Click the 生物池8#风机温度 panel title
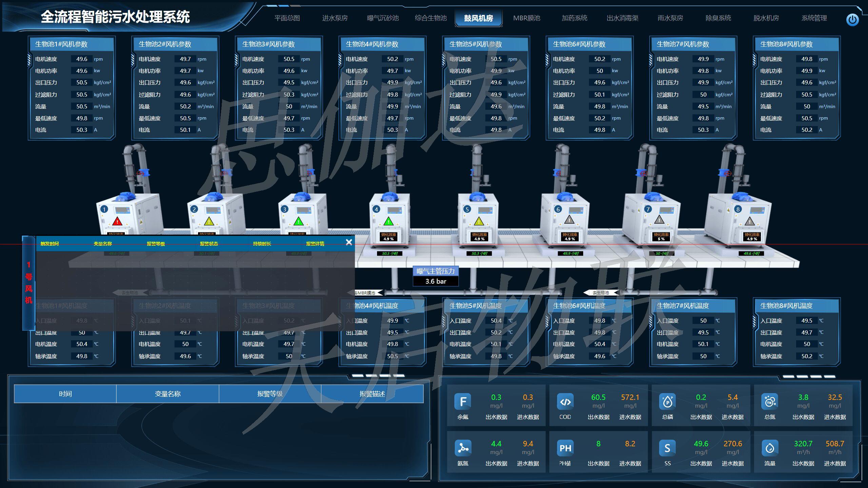The image size is (868, 488). [786, 306]
